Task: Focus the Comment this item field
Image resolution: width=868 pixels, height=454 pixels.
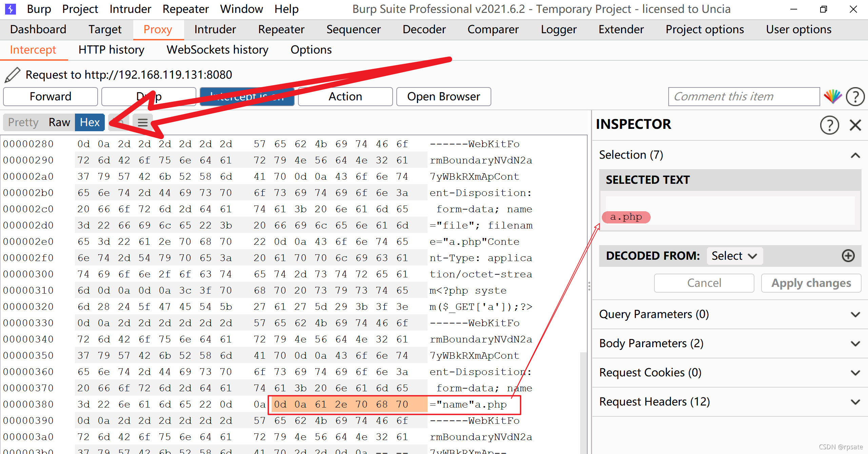Action: (x=744, y=97)
